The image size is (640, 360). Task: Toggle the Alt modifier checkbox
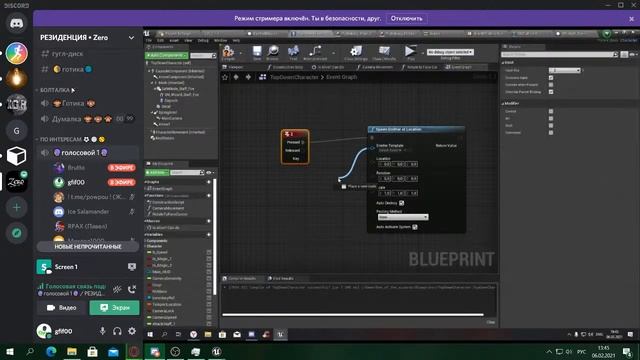click(551, 118)
